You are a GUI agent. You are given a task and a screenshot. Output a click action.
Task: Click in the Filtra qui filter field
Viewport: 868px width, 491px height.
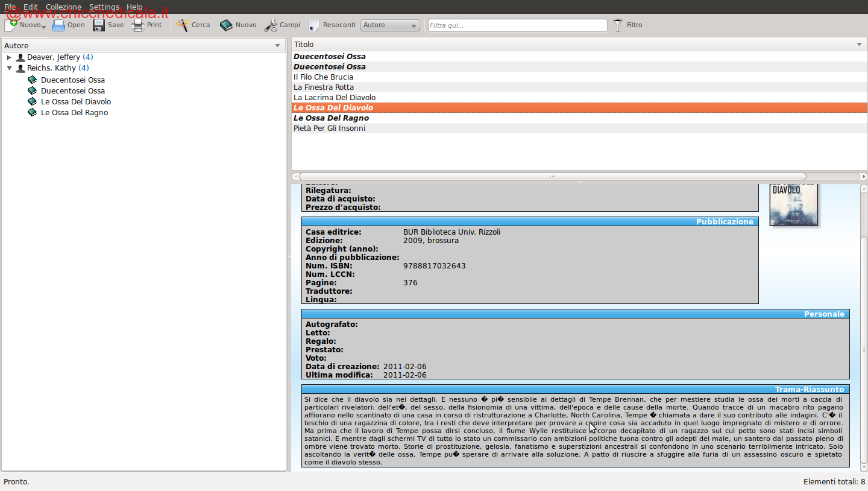coord(517,25)
